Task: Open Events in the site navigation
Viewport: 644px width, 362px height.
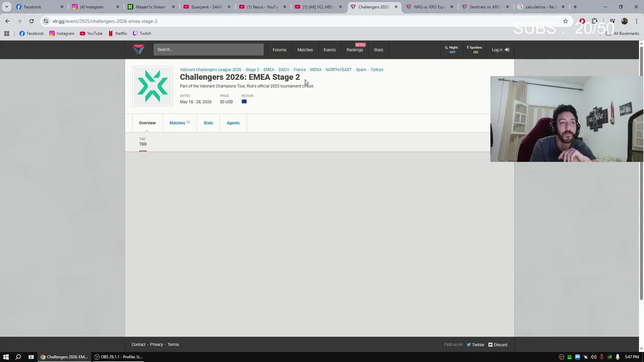Action: click(x=330, y=50)
